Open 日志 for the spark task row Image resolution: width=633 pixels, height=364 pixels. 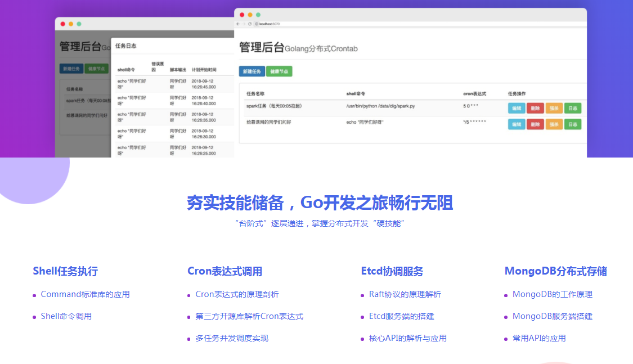point(573,108)
